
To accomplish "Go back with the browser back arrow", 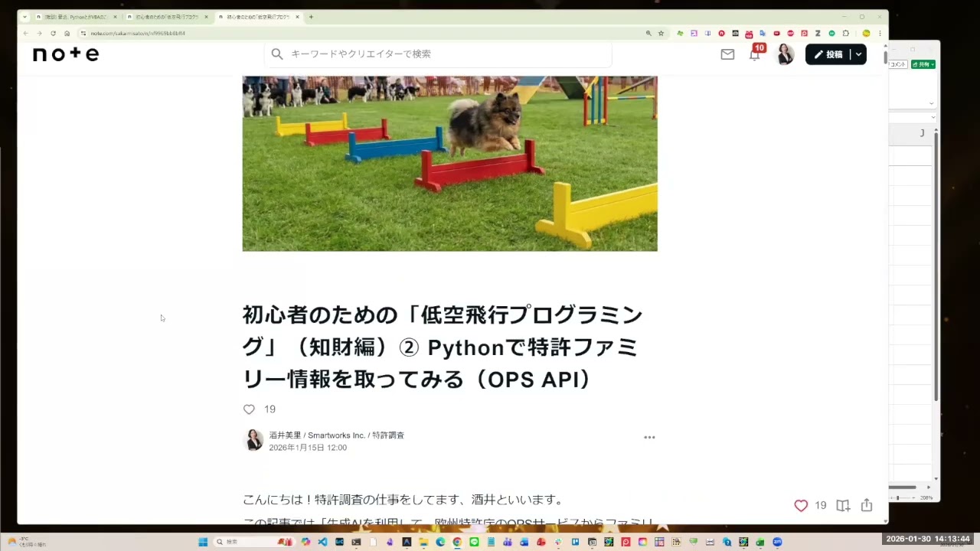I will pyautogui.click(x=25, y=34).
